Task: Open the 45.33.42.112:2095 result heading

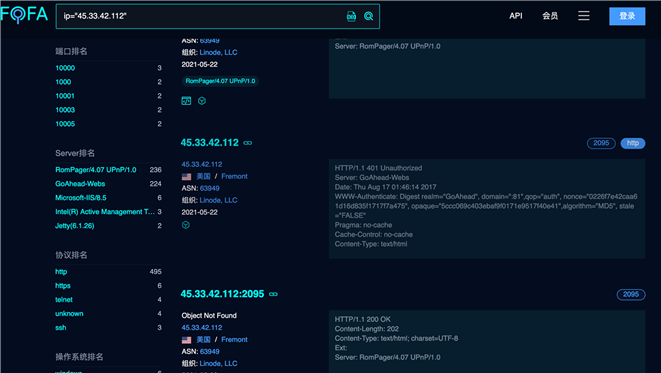Action: point(222,294)
